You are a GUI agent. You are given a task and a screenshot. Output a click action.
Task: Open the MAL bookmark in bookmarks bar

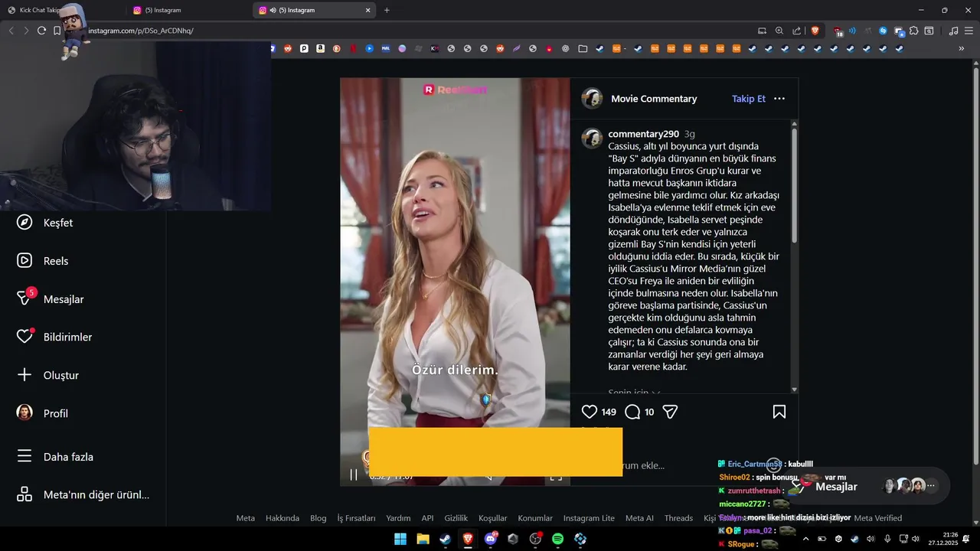coord(386,48)
